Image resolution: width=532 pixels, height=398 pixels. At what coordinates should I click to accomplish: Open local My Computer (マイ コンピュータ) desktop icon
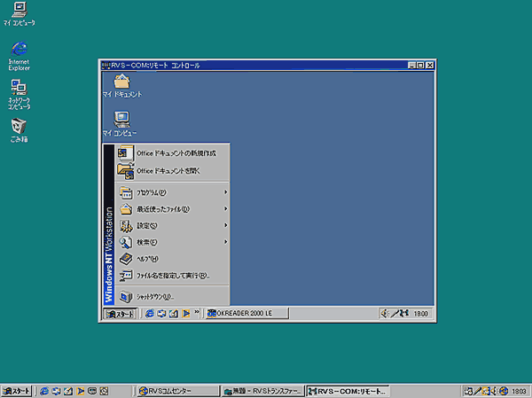pos(19,12)
